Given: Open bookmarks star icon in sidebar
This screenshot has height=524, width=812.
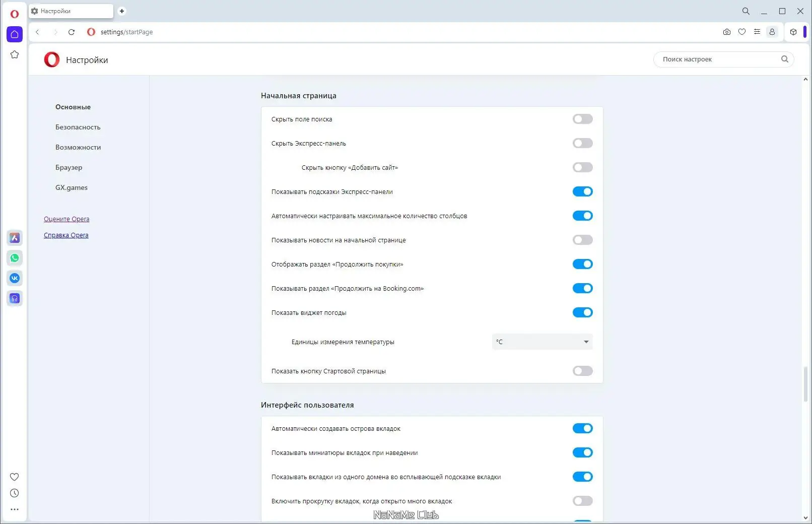Looking at the screenshot, I should tap(15, 54).
